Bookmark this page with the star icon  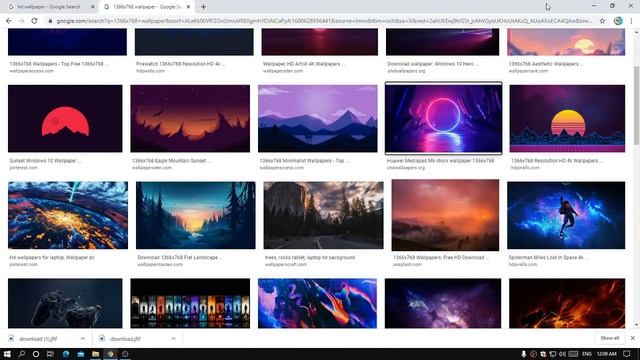(x=602, y=21)
